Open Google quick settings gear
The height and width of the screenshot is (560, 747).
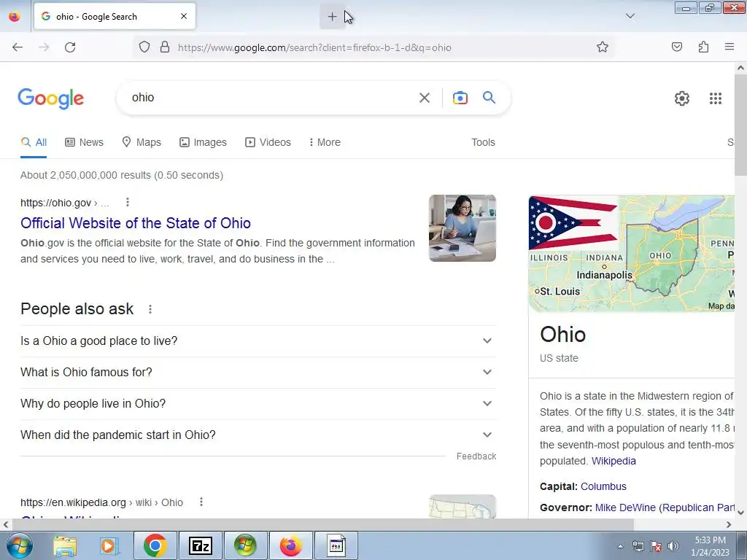pyautogui.click(x=682, y=98)
